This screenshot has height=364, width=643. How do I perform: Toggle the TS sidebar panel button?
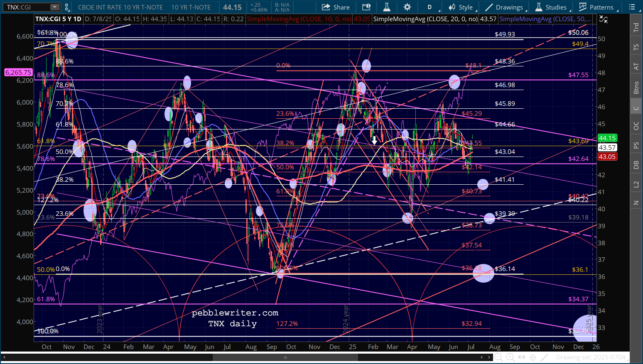(636, 47)
